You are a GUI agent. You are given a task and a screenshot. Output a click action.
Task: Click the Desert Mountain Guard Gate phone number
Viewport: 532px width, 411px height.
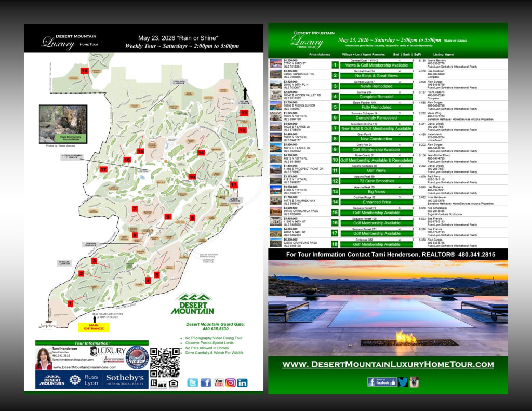coord(216,329)
